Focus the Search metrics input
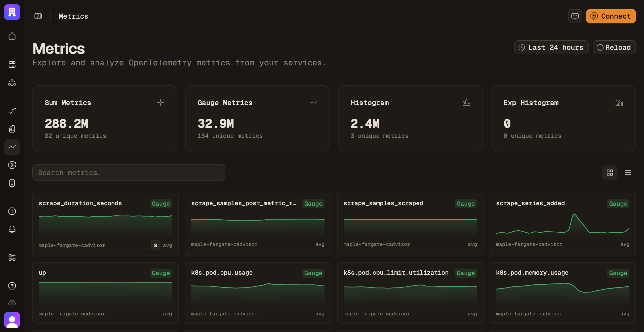 click(129, 173)
